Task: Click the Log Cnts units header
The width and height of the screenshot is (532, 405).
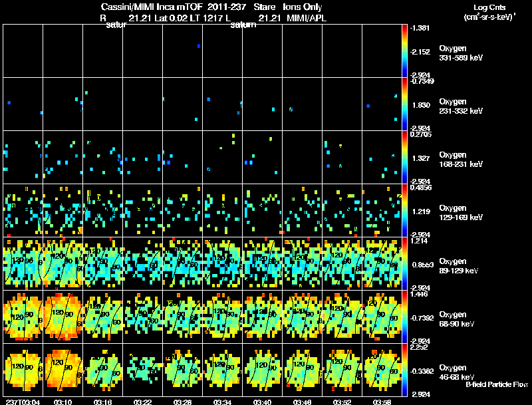Action: pos(489,12)
